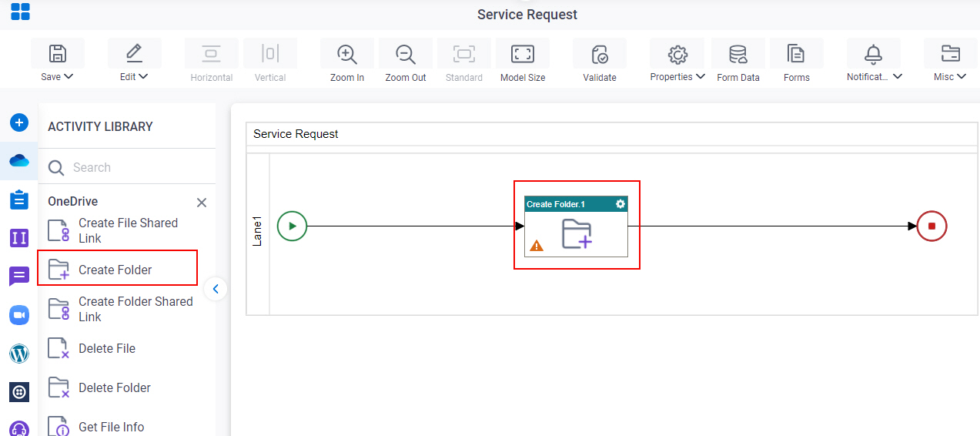Click the search magnifier icon

(x=56, y=168)
